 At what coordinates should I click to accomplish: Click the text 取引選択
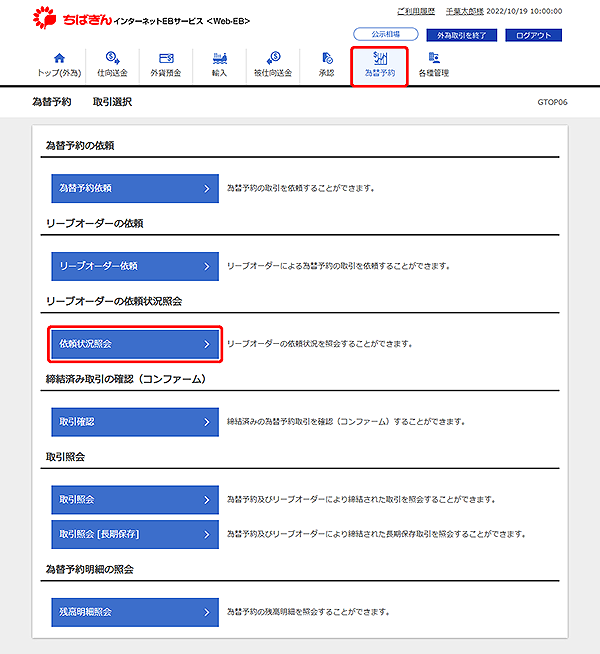(112, 102)
